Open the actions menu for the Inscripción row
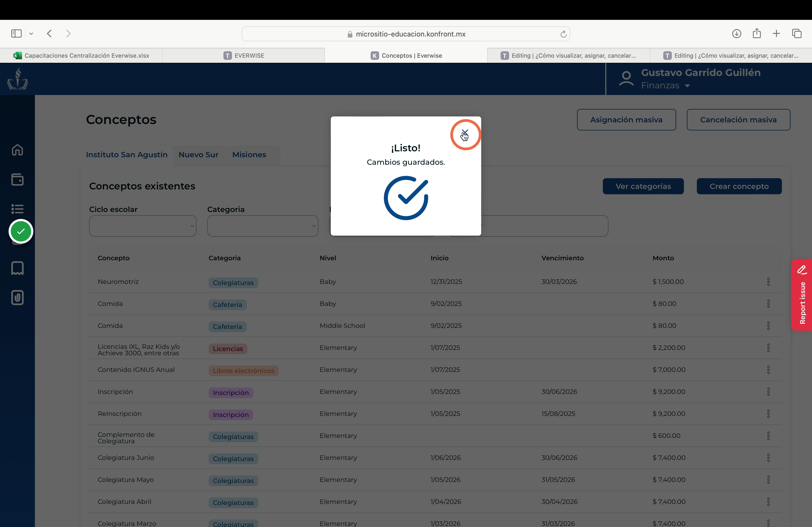Image resolution: width=812 pixels, height=527 pixels. pos(768,392)
